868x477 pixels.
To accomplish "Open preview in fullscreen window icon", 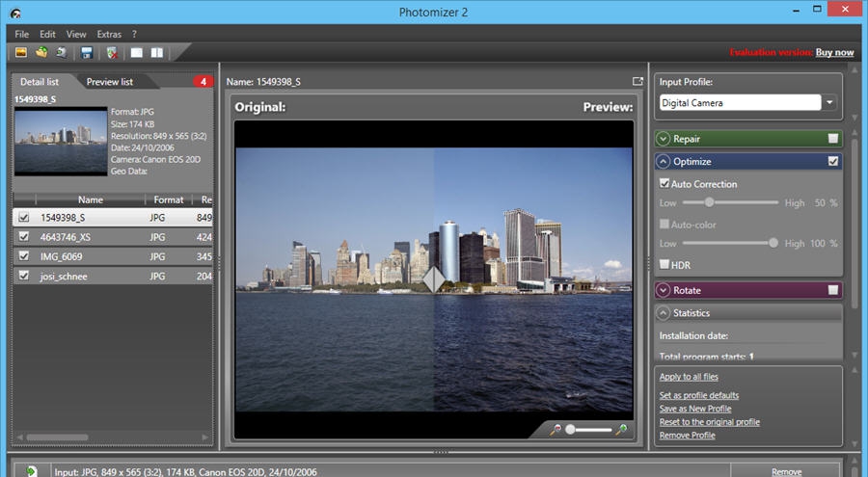I will 637,82.
